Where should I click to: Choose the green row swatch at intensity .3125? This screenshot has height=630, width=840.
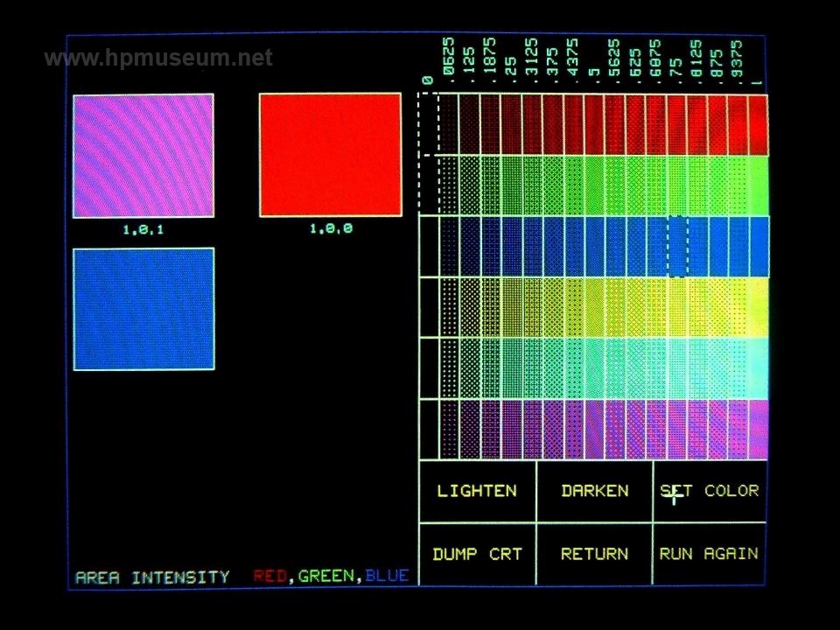(x=532, y=185)
